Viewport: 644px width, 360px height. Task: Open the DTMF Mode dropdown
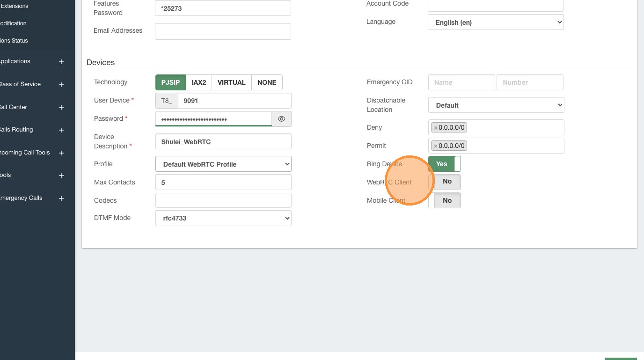(x=223, y=218)
